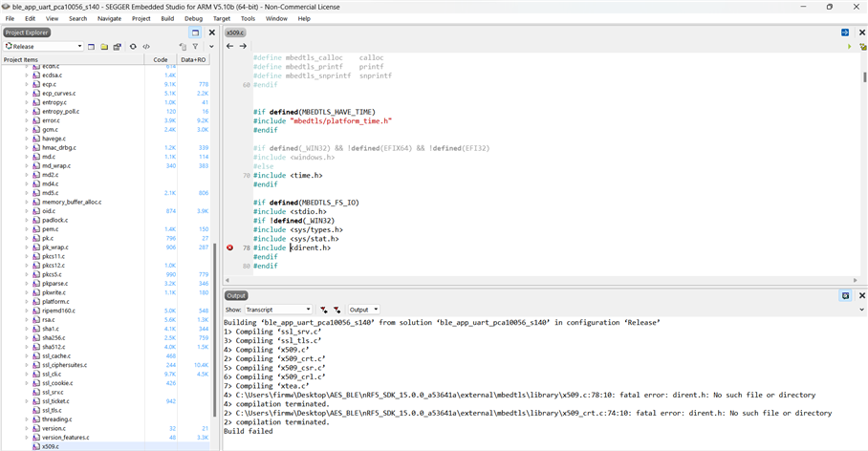Navigate forward with the editor right arrow

[x=243, y=46]
